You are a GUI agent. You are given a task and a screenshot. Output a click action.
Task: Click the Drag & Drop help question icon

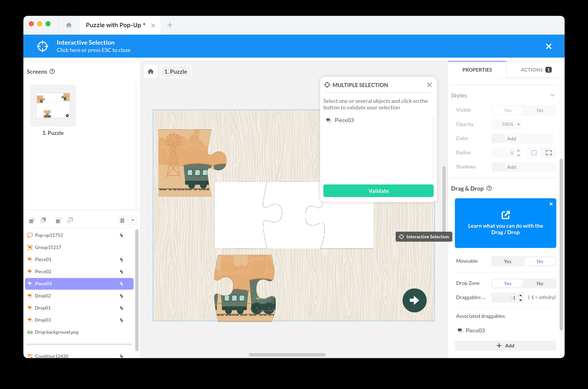(x=489, y=188)
